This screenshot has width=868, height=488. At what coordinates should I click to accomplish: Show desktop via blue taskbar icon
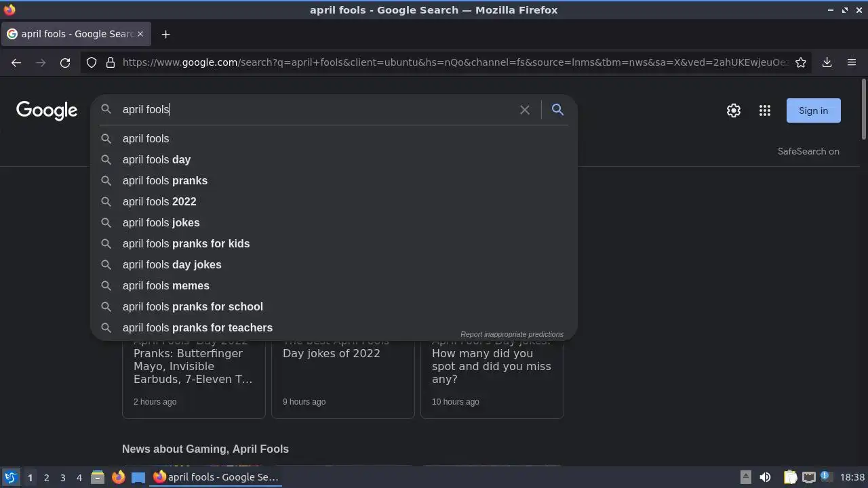(x=138, y=477)
